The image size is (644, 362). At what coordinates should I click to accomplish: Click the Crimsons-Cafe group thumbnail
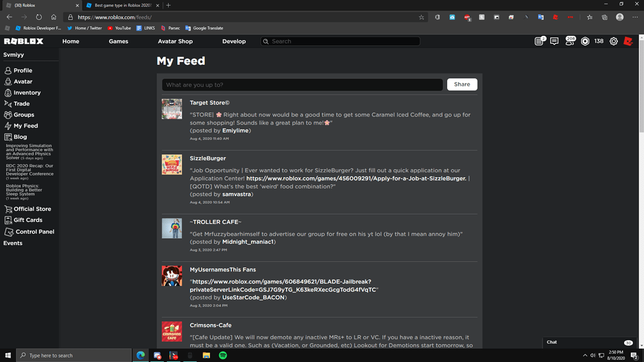(172, 332)
